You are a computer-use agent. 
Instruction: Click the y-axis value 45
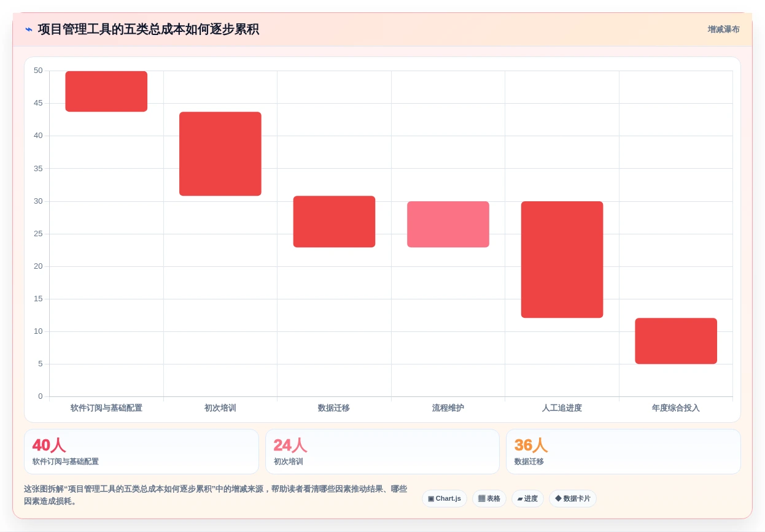click(39, 103)
